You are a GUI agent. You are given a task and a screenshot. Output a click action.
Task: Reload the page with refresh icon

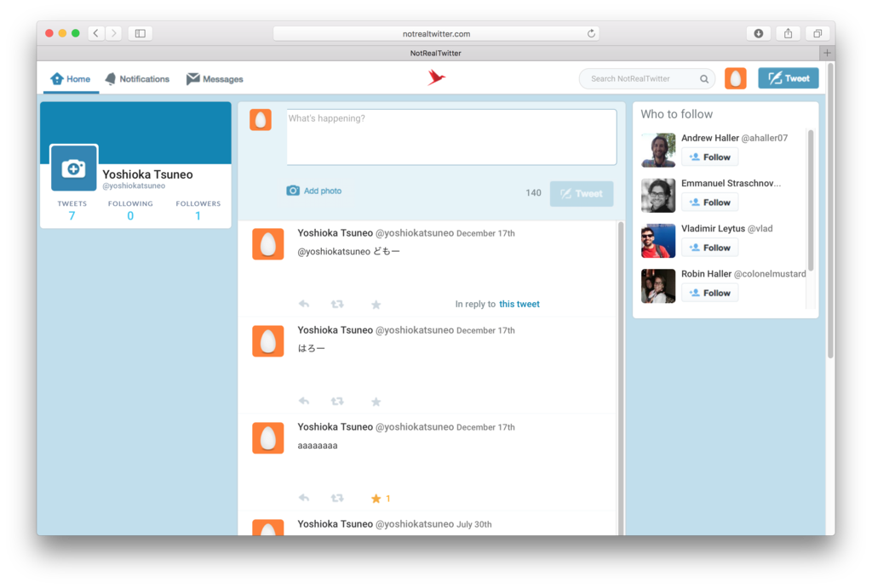591,33
